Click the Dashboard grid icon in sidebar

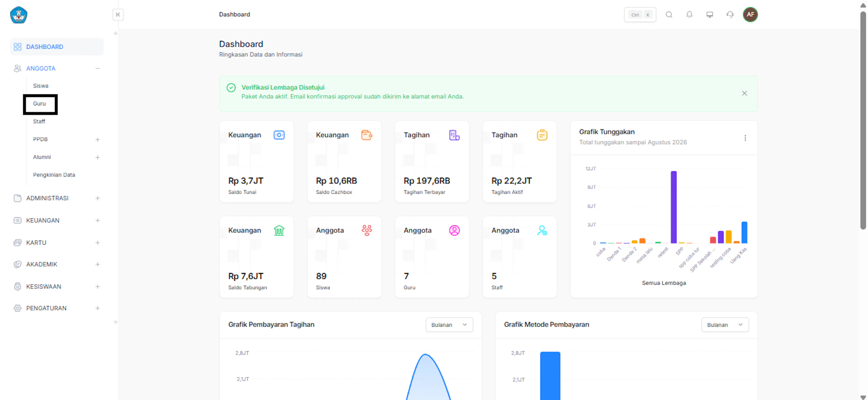click(18, 47)
